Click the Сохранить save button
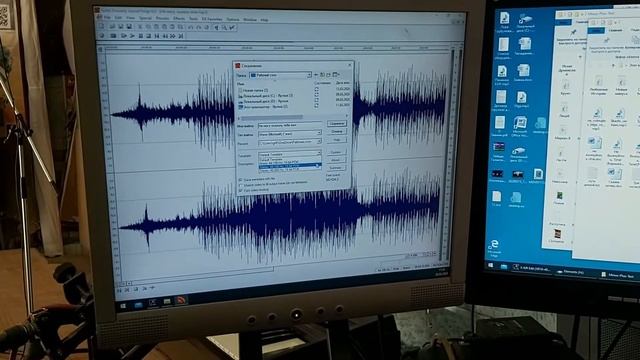This screenshot has height=360, width=640. tap(337, 123)
